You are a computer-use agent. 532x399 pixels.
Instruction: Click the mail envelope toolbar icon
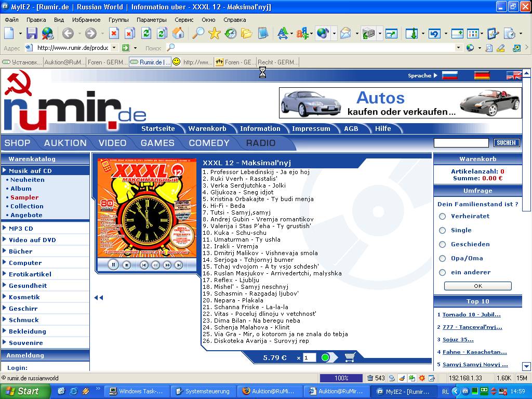tap(345, 33)
